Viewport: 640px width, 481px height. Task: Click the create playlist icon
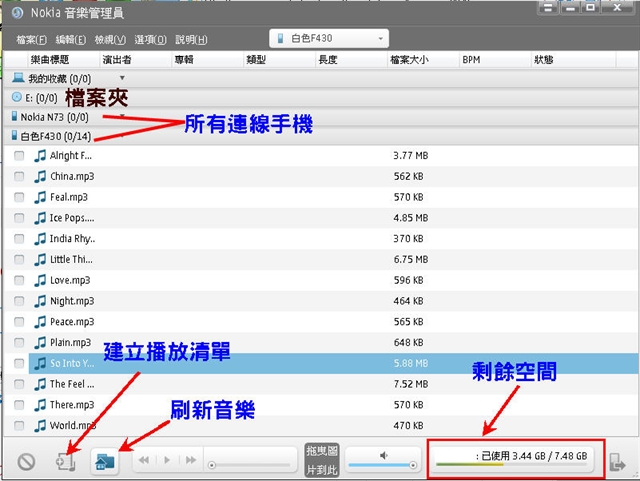point(65,462)
